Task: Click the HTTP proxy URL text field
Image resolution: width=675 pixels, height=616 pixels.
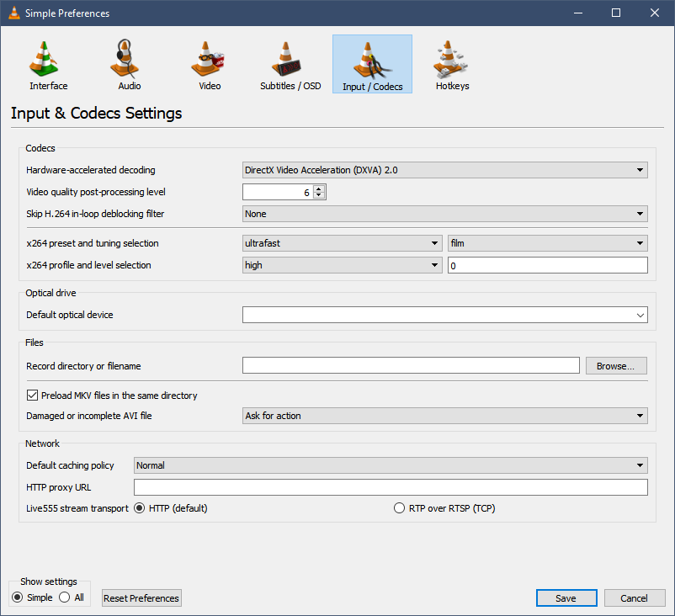Action: [391, 487]
